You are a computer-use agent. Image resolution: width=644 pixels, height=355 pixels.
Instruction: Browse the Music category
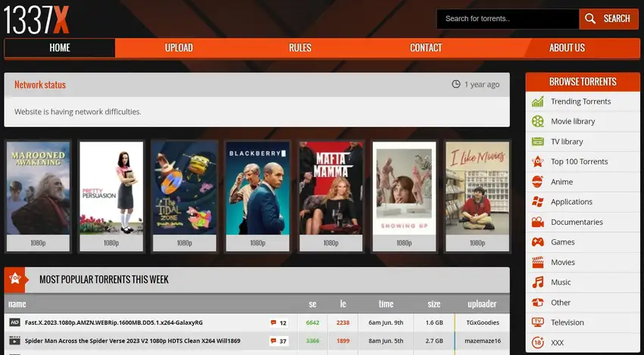pyautogui.click(x=561, y=282)
